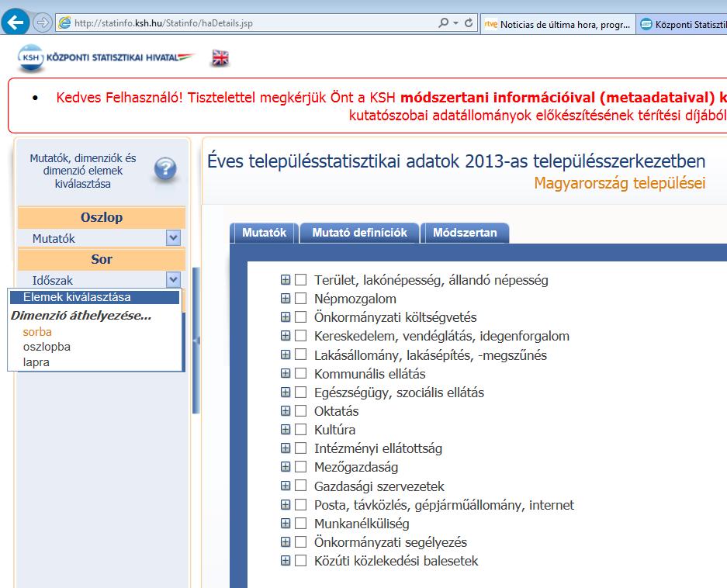
Task: Click the refresh icon in address bar
Action: [469, 22]
